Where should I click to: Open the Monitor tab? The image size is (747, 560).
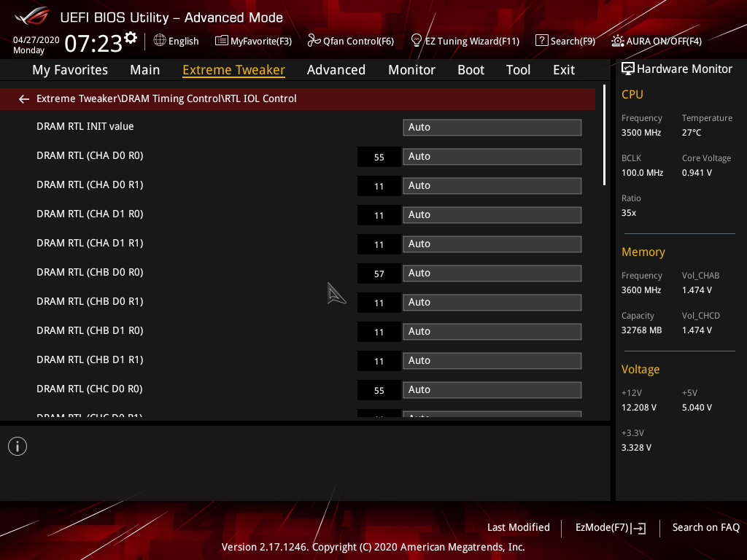pos(411,69)
